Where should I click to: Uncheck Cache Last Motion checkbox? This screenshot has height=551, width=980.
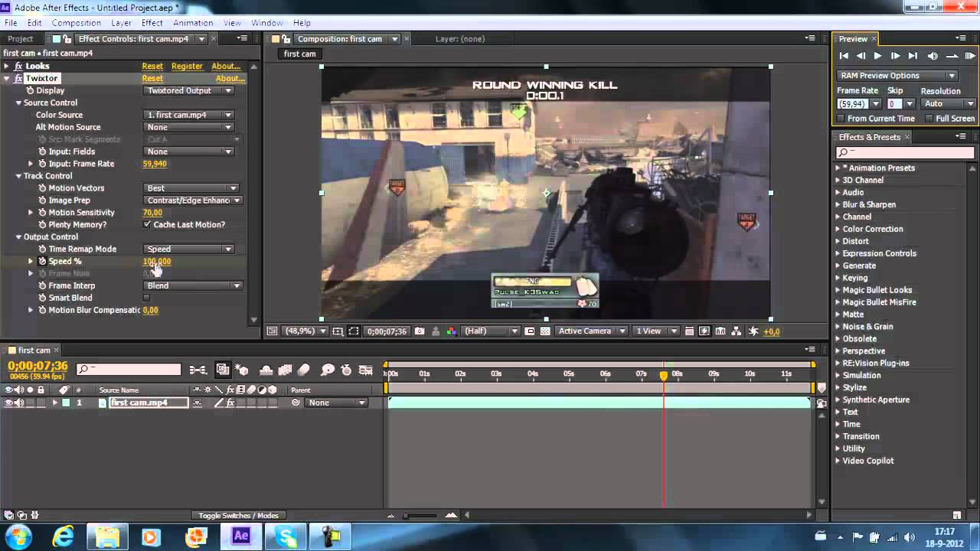pyautogui.click(x=146, y=225)
